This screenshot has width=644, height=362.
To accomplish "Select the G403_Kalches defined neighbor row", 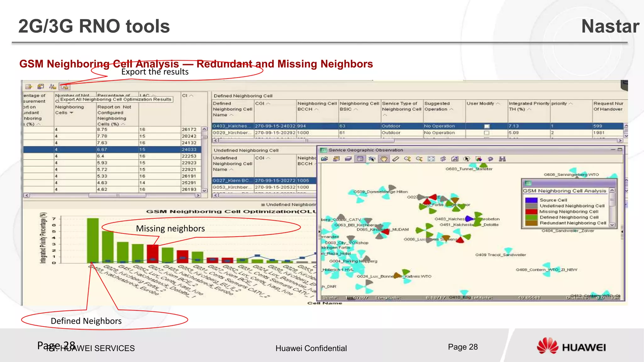I will click(418, 126).
